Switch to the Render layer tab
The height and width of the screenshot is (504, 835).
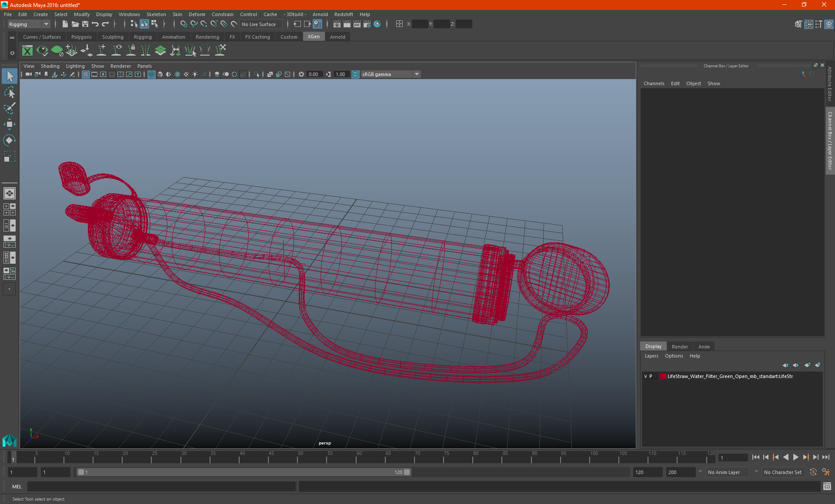680,347
